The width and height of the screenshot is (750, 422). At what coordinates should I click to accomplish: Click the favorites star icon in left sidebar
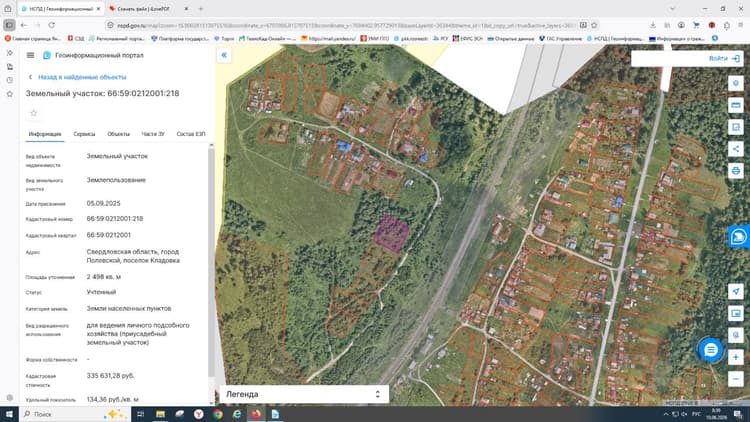pos(10,94)
